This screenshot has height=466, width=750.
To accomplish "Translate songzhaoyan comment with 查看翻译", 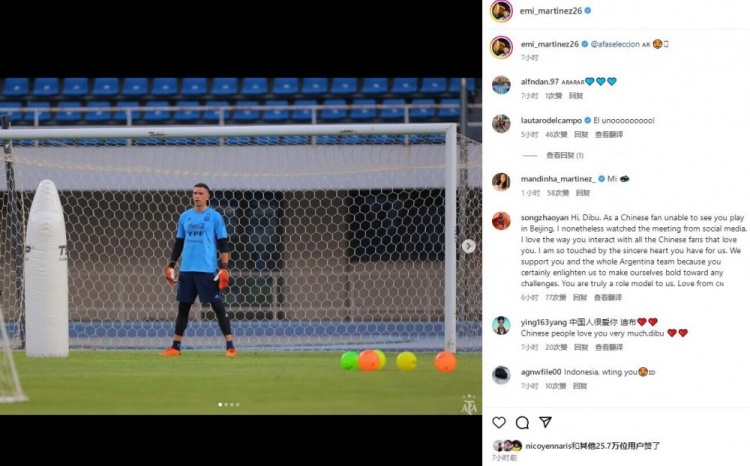I will [608, 298].
